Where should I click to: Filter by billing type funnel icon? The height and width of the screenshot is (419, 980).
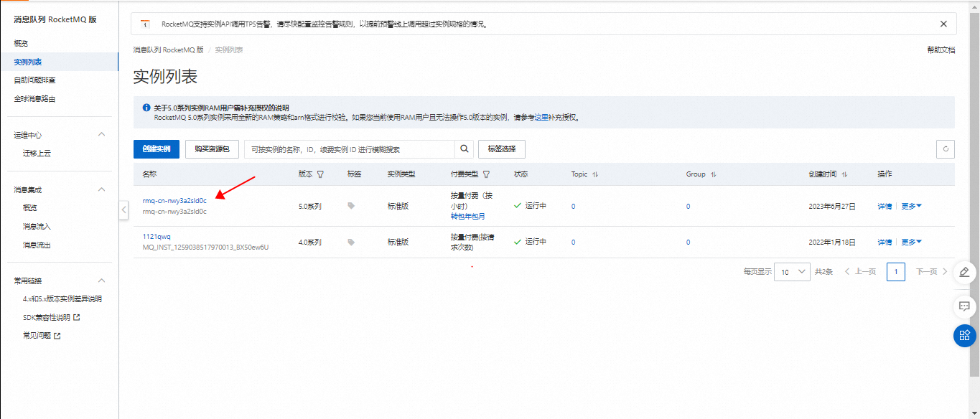[x=486, y=174]
